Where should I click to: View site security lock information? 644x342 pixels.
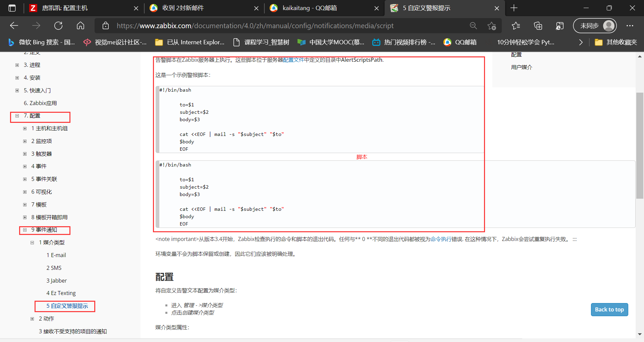106,26
